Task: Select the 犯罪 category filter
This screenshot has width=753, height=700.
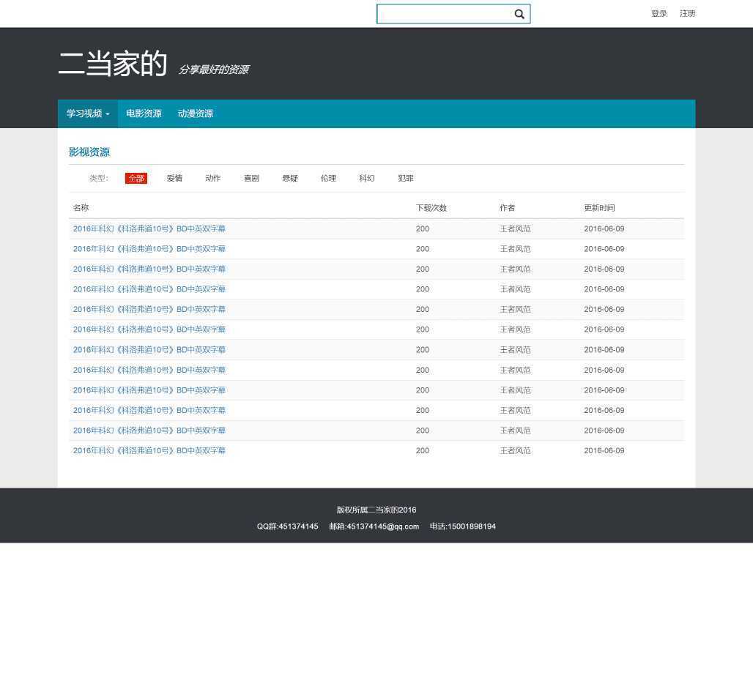Action: coord(406,178)
